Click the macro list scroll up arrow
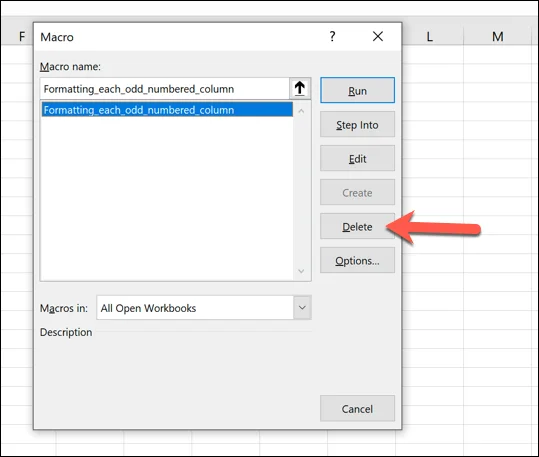This screenshot has height=457, width=539. [x=301, y=111]
